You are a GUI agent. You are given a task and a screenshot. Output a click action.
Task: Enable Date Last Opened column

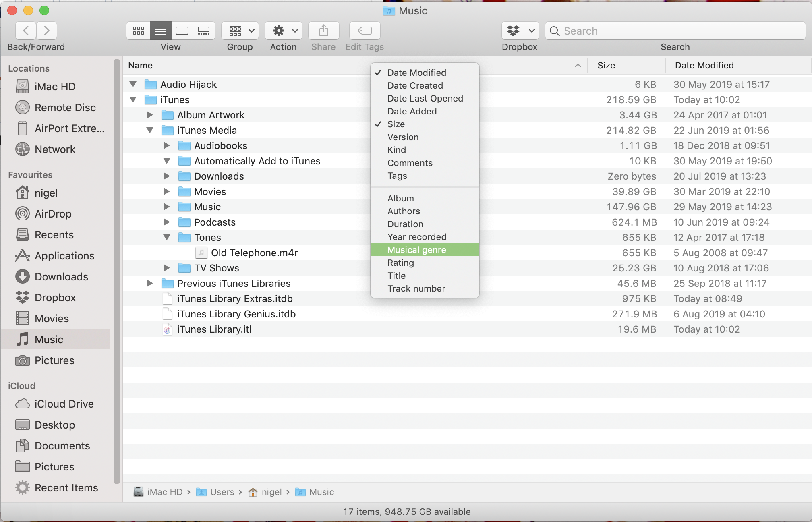(425, 98)
